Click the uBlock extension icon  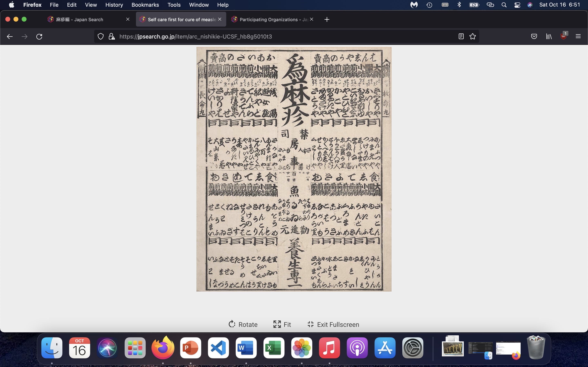563,36
